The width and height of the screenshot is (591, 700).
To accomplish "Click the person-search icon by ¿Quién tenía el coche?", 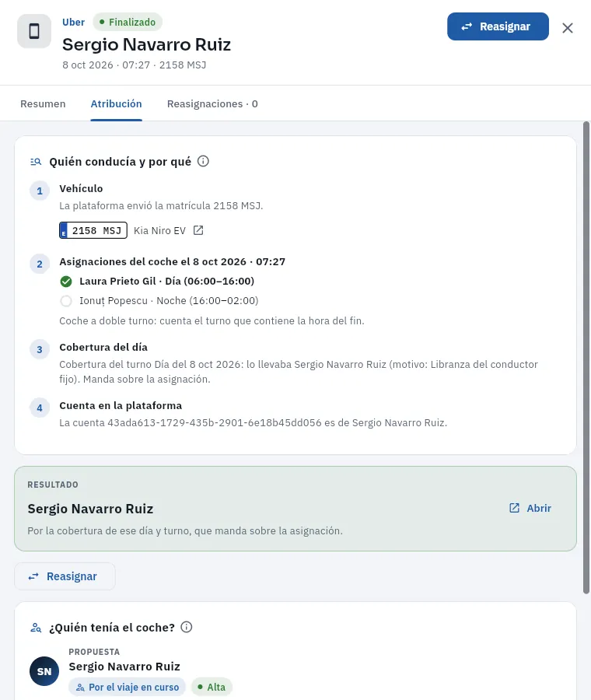I will coord(36,628).
